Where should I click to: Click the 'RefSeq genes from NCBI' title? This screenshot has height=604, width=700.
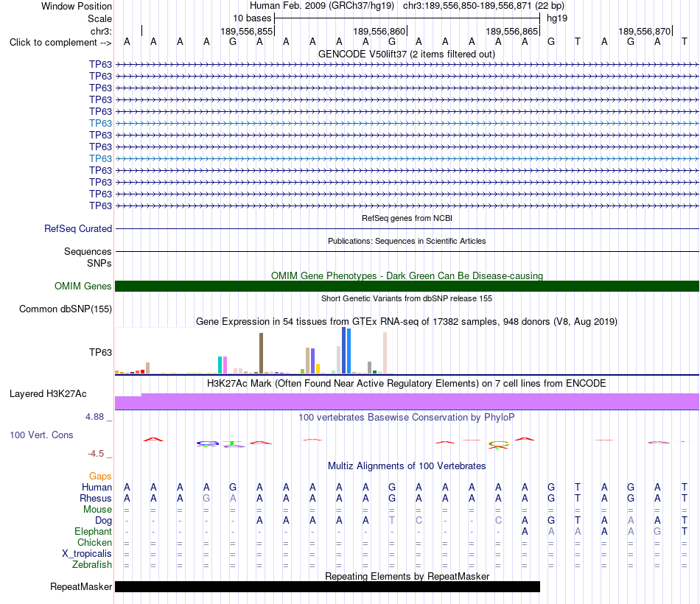407,218
